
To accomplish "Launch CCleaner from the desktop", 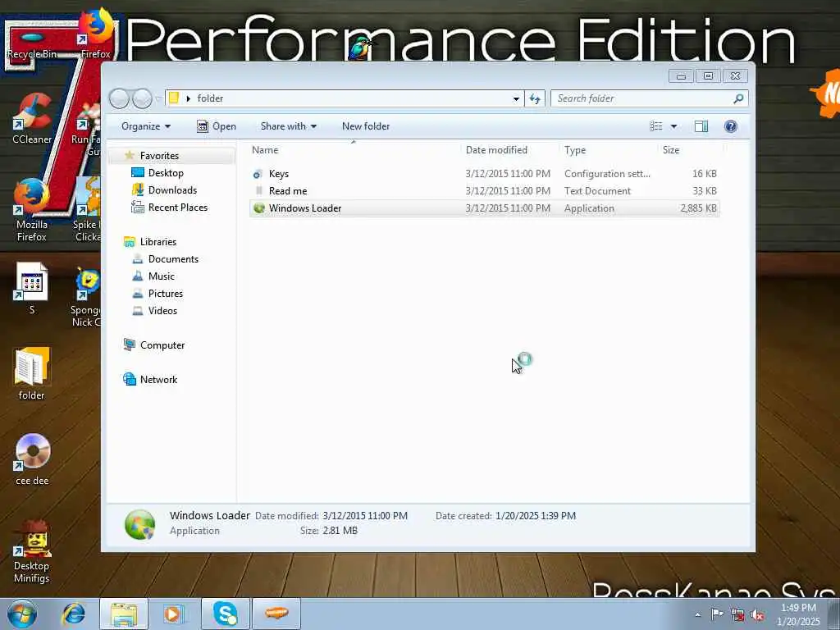I will tap(32, 119).
